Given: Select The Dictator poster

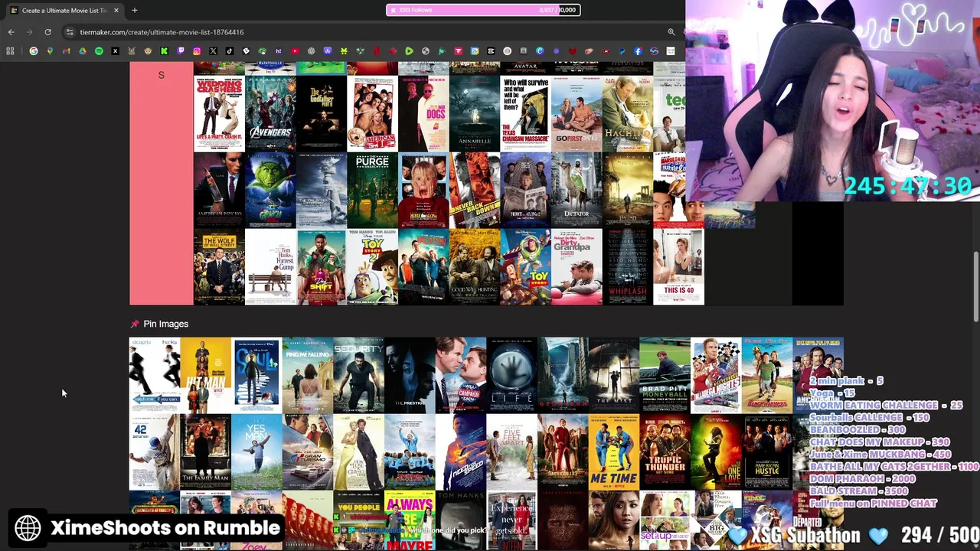Looking at the screenshot, I should (577, 190).
